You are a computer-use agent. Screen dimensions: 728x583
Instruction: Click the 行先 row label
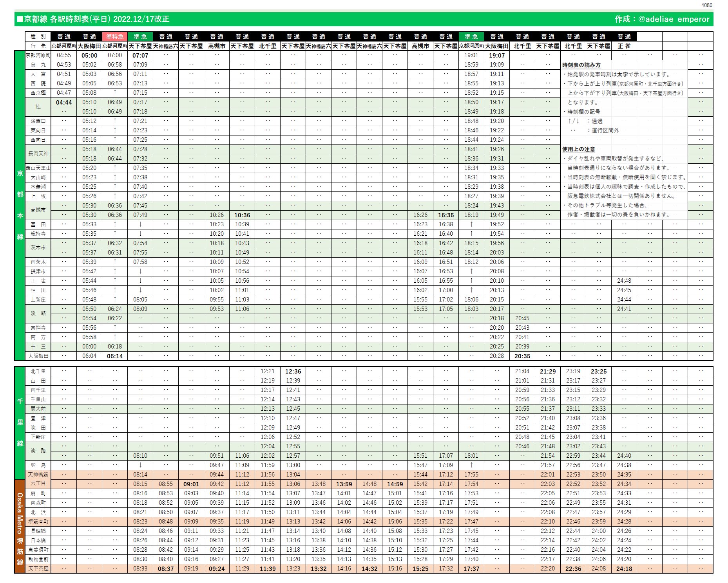[38, 46]
